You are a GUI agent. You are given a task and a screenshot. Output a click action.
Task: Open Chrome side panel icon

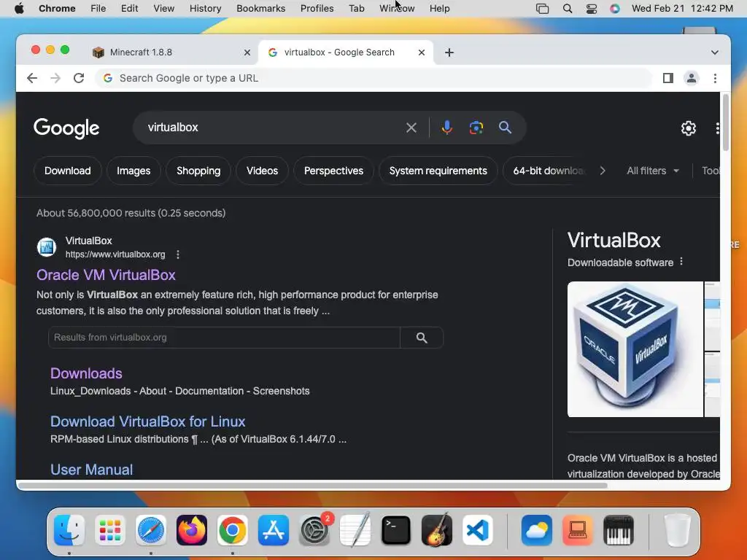(x=668, y=78)
